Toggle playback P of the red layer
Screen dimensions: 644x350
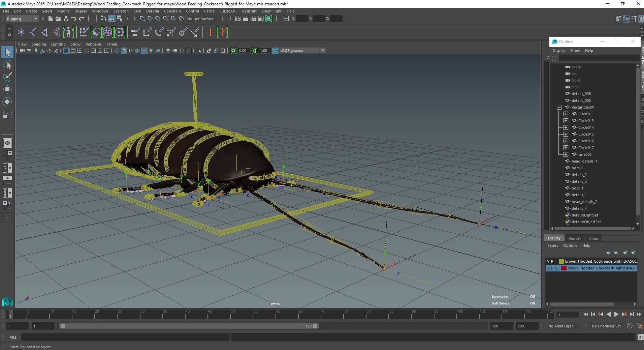[x=553, y=268]
